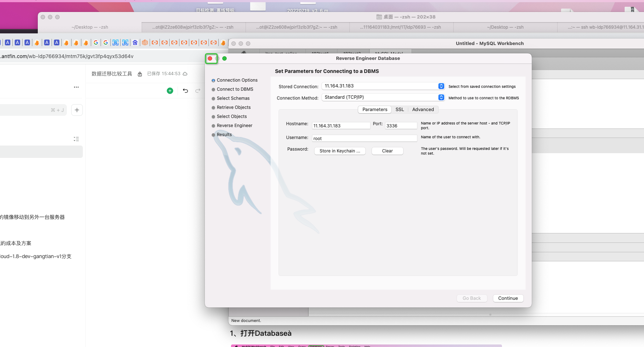Select the Connect to DBMS wizard step
644x347 pixels.
[x=235, y=89]
